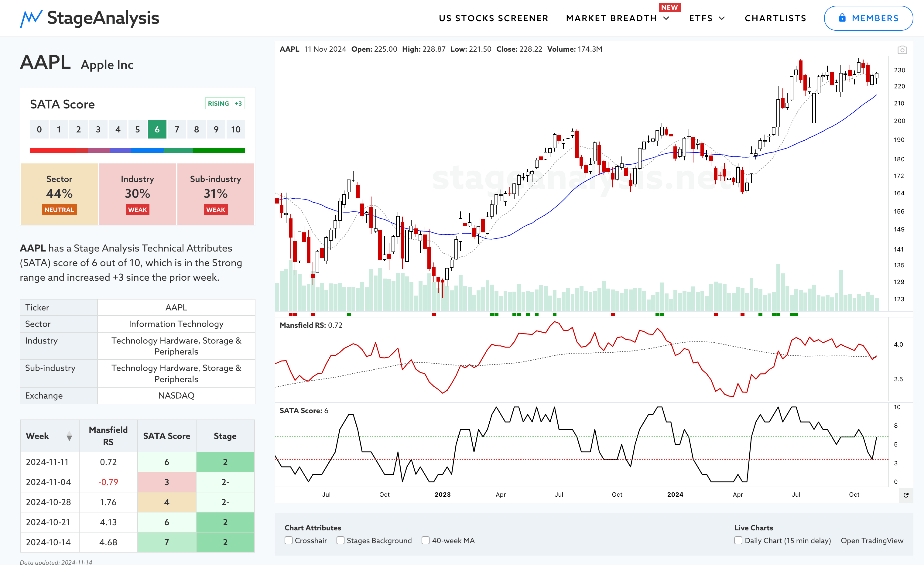Click SATA score box 8
The image size is (924, 565).
pyautogui.click(x=197, y=129)
